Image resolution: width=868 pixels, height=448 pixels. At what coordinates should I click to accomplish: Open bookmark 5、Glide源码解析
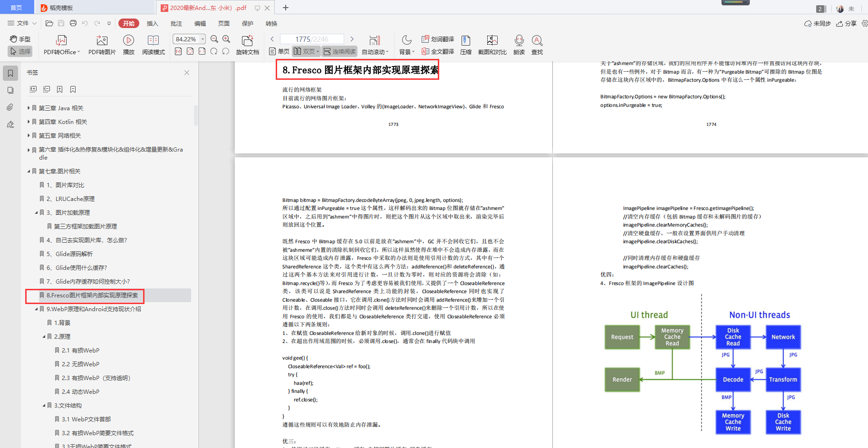(x=69, y=254)
